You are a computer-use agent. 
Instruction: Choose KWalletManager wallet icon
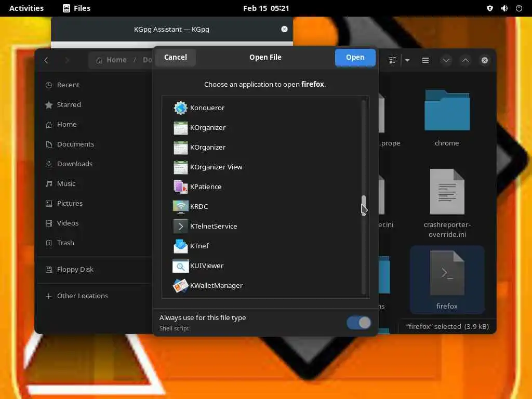[x=180, y=285]
